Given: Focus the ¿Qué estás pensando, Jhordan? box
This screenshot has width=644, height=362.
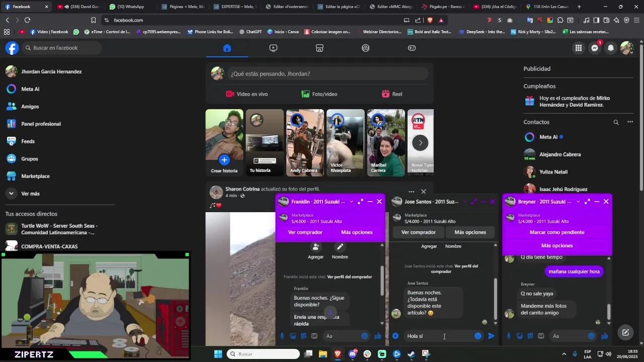Looking at the screenshot, I should (328, 73).
